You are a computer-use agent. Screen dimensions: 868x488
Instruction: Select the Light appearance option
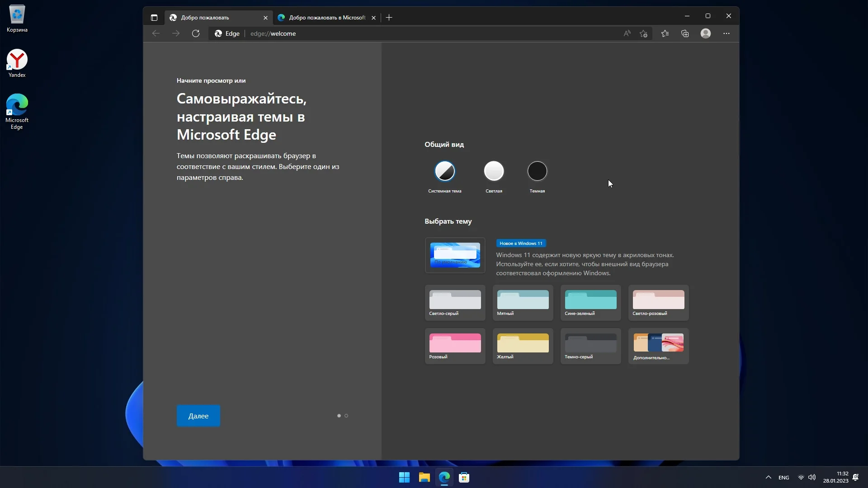pos(494,171)
